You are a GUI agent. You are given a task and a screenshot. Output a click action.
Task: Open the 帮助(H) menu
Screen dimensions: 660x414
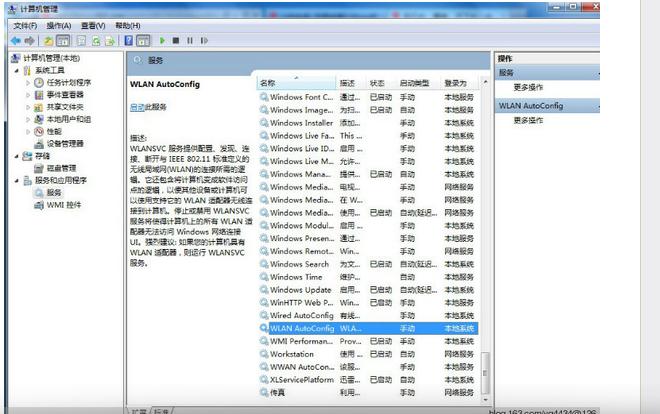pyautogui.click(x=128, y=26)
